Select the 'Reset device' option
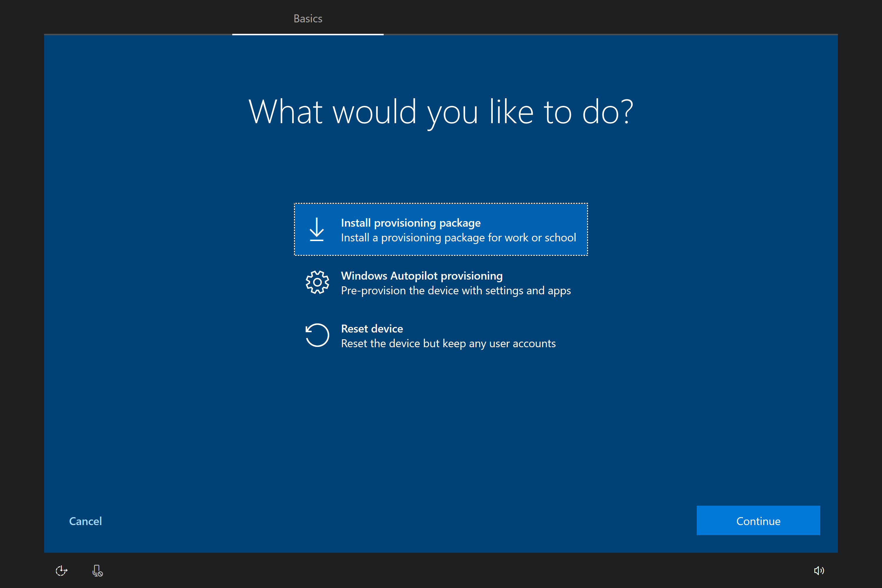 (372, 328)
